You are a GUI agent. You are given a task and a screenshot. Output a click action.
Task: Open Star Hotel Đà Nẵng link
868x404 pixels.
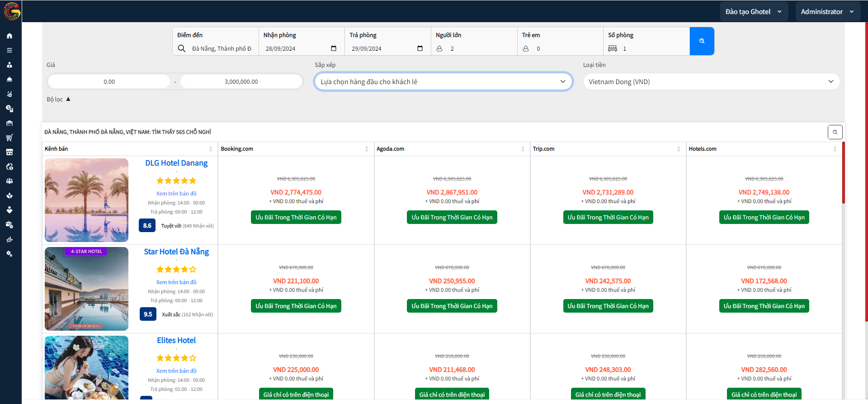tap(176, 252)
